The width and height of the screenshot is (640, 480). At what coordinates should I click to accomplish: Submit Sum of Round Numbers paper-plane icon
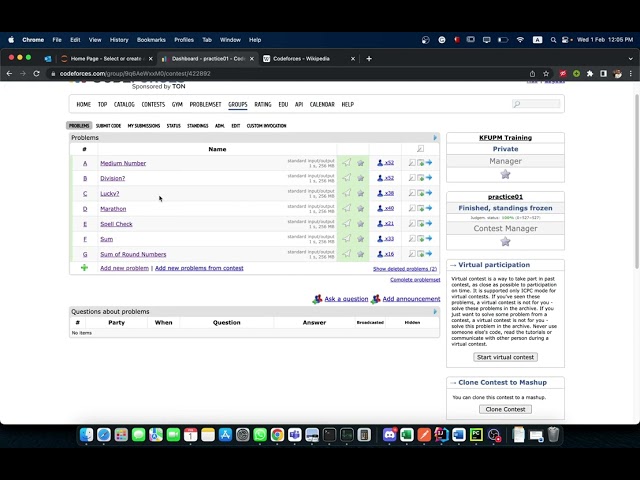347,253
